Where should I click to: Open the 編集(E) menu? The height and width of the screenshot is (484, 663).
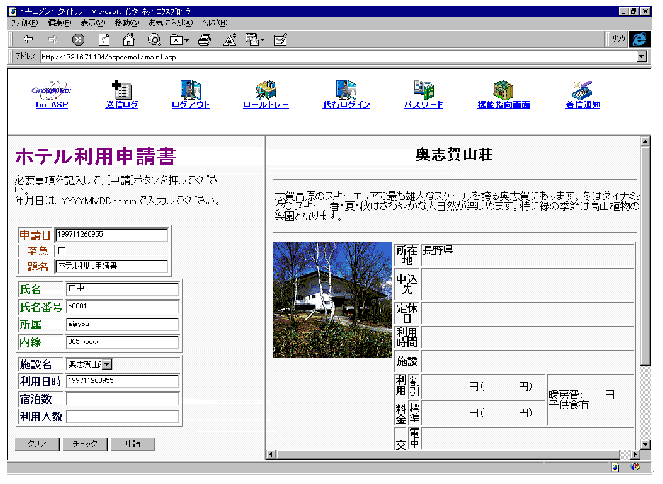pos(59,23)
